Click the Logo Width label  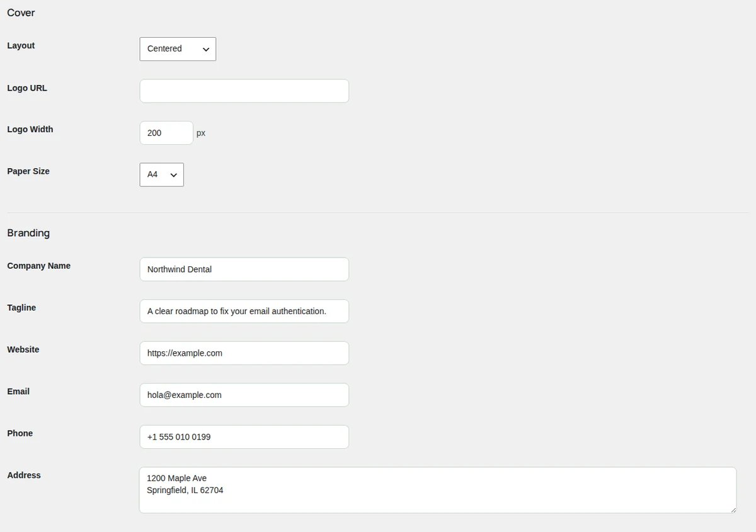pos(30,130)
